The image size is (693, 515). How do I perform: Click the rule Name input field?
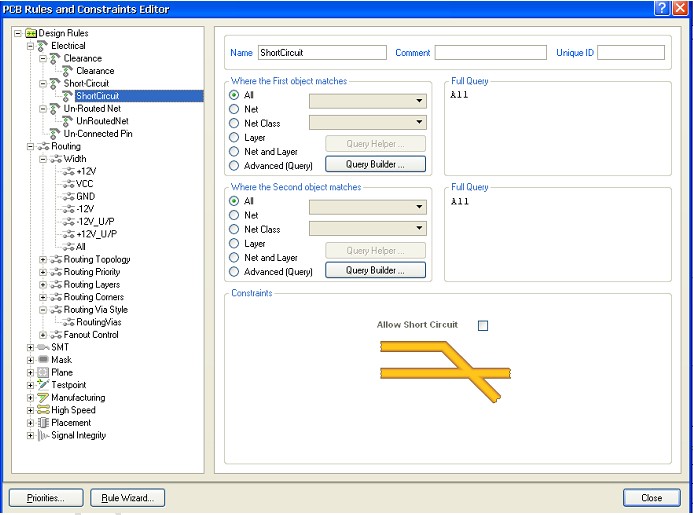point(321,52)
